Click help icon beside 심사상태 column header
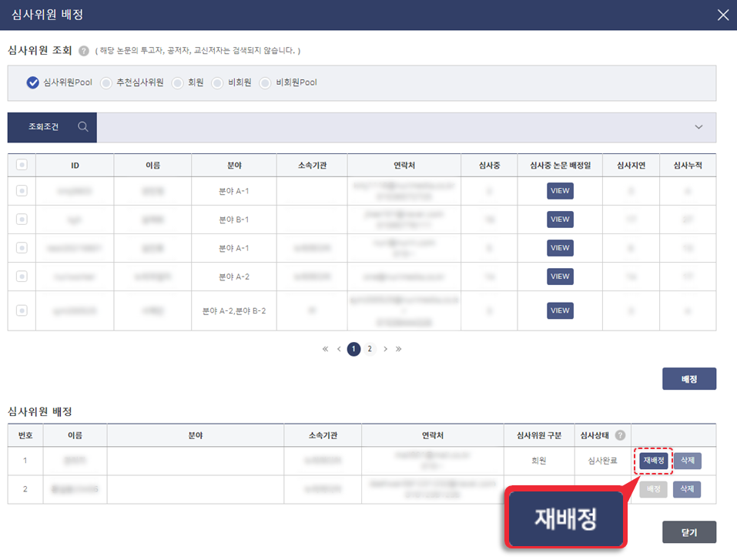Image resolution: width=737 pixels, height=560 pixels. pos(620,435)
